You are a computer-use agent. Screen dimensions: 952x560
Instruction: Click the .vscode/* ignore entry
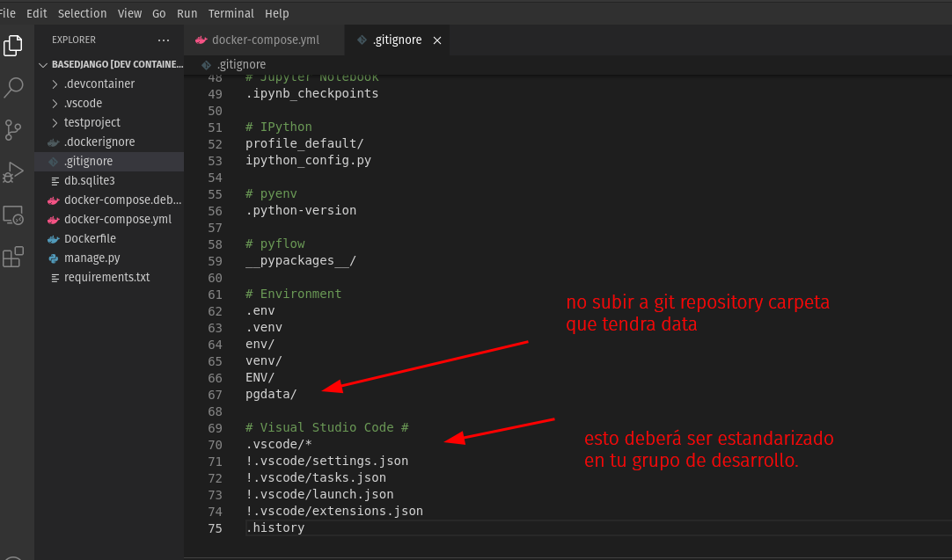(x=279, y=444)
